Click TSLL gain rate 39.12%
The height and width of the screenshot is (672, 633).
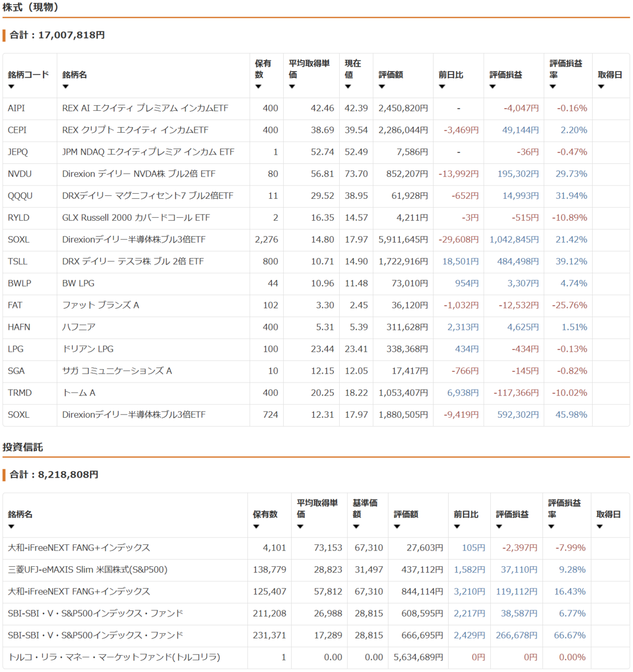[x=571, y=262]
